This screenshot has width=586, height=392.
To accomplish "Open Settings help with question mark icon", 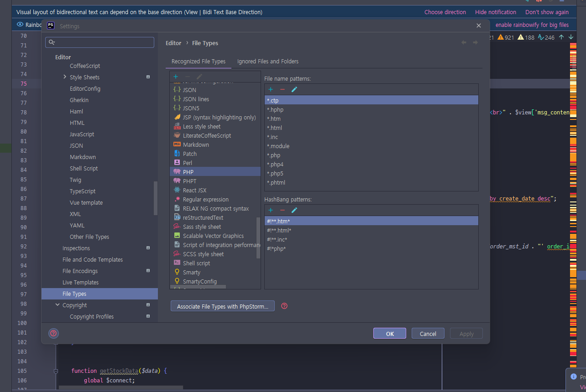I will (x=53, y=333).
